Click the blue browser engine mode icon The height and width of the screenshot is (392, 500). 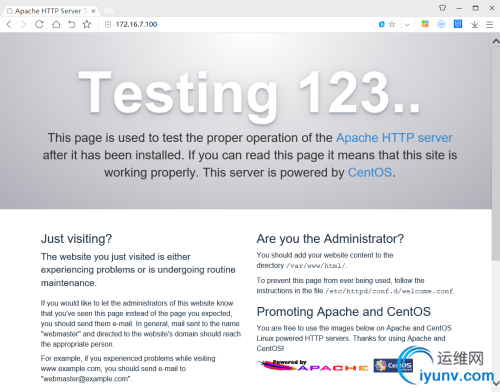pyautogui.click(x=382, y=24)
